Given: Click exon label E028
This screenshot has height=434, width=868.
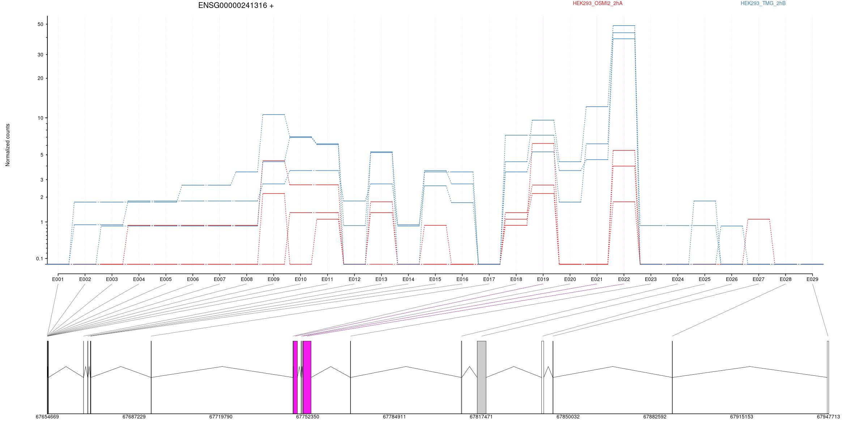Looking at the screenshot, I should coord(786,279).
